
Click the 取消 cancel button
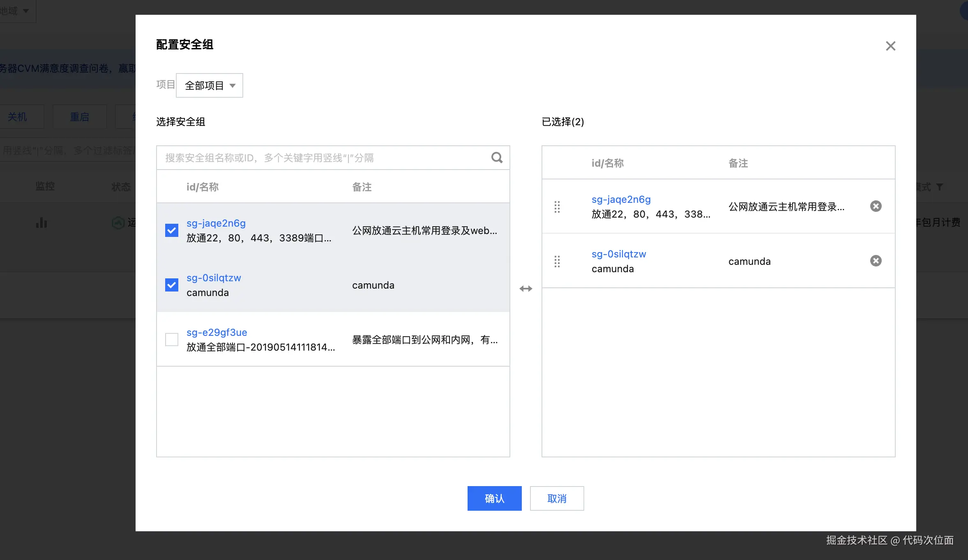click(x=557, y=498)
